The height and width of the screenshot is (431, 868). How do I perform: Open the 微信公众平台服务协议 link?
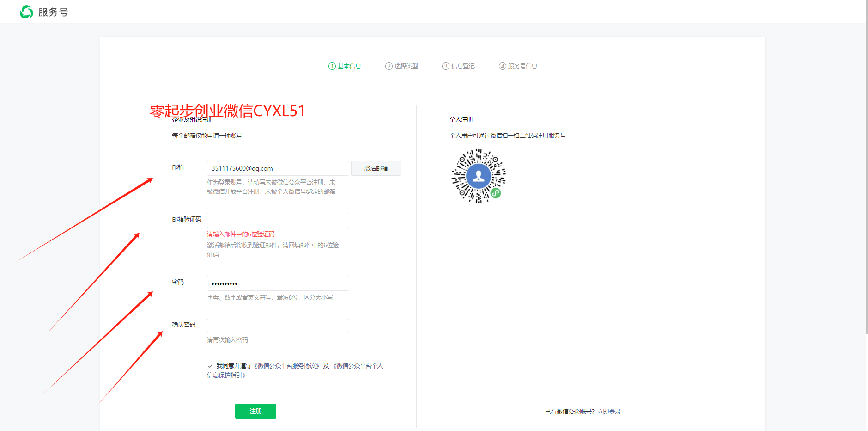(x=286, y=366)
